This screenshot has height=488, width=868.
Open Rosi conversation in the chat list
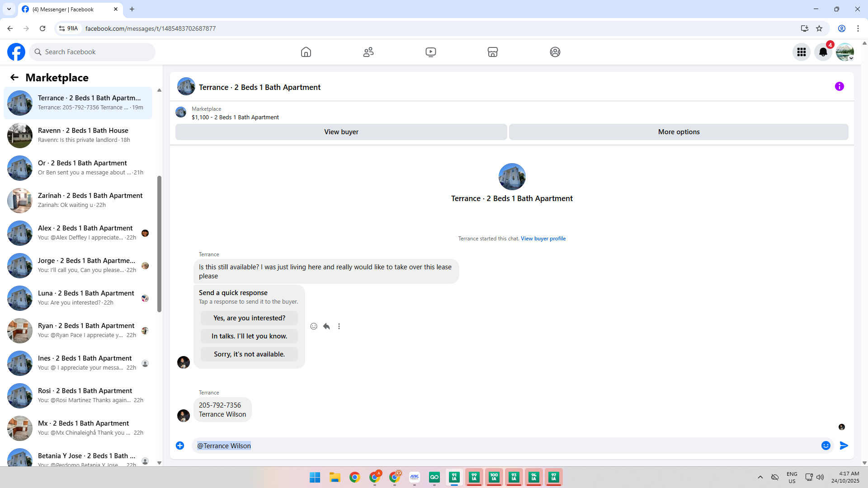[78, 396]
